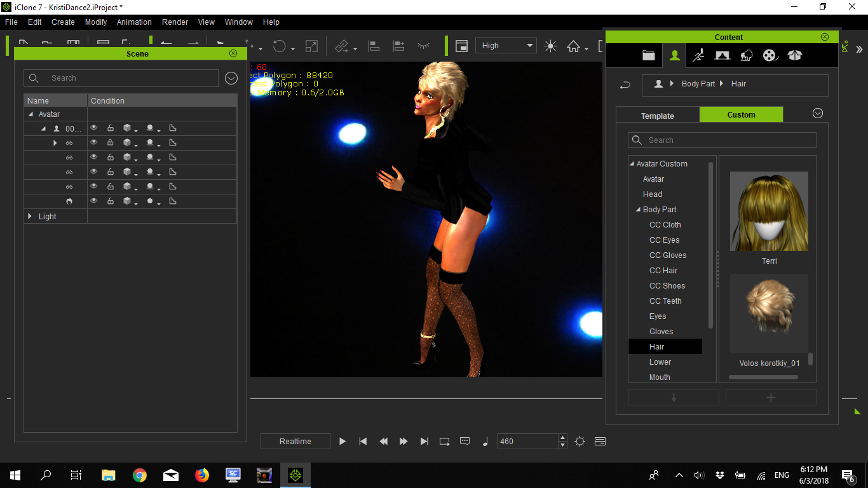Open the Project folder tab in Content
This screenshot has width=868, height=488.
click(648, 55)
